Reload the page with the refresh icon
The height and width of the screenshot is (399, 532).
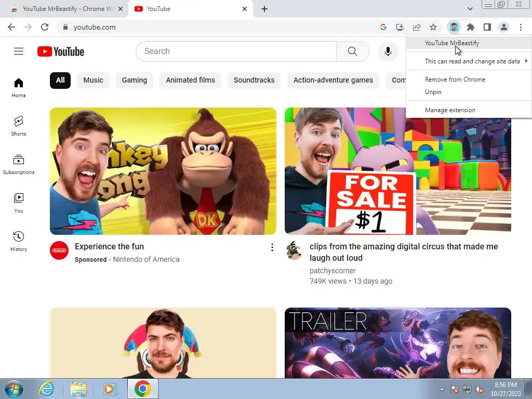[45, 27]
